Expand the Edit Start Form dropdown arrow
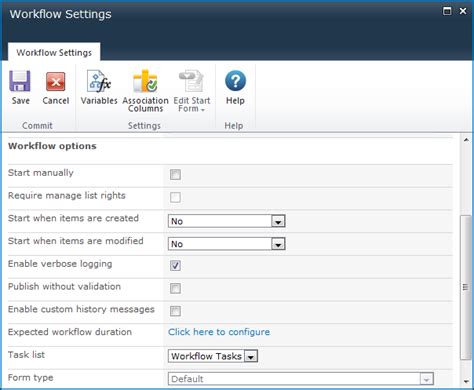 coord(203,110)
